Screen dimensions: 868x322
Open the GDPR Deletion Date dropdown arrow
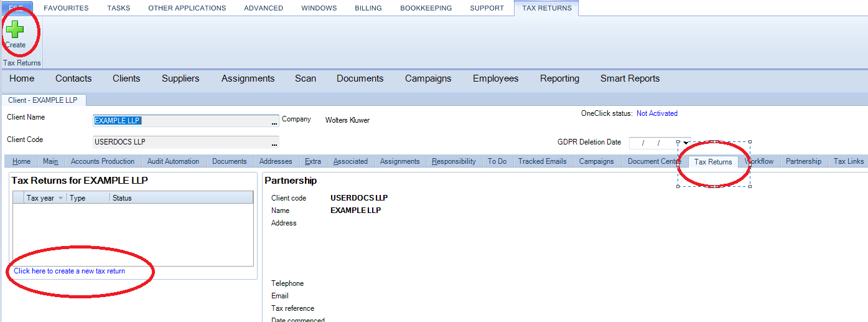pyautogui.click(x=686, y=143)
